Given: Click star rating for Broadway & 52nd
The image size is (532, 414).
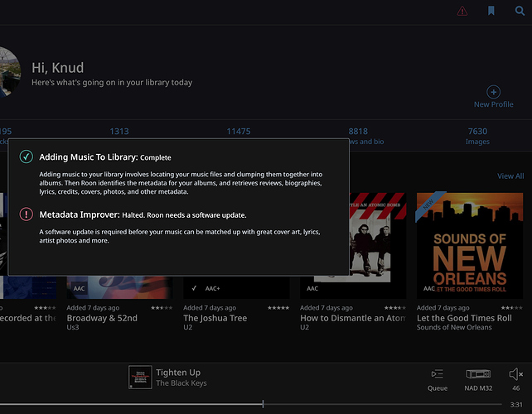Looking at the screenshot, I should (162, 308).
